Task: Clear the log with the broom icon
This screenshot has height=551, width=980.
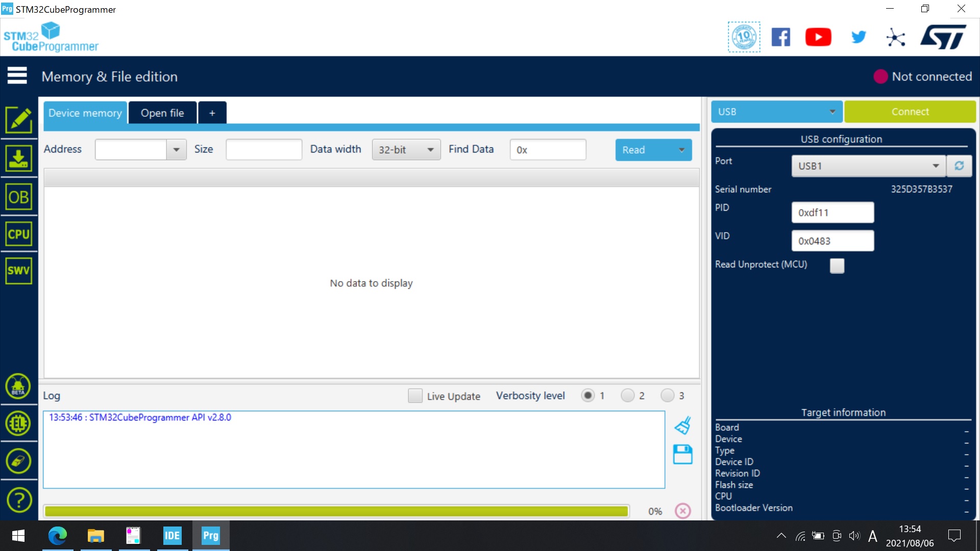Action: (x=682, y=425)
